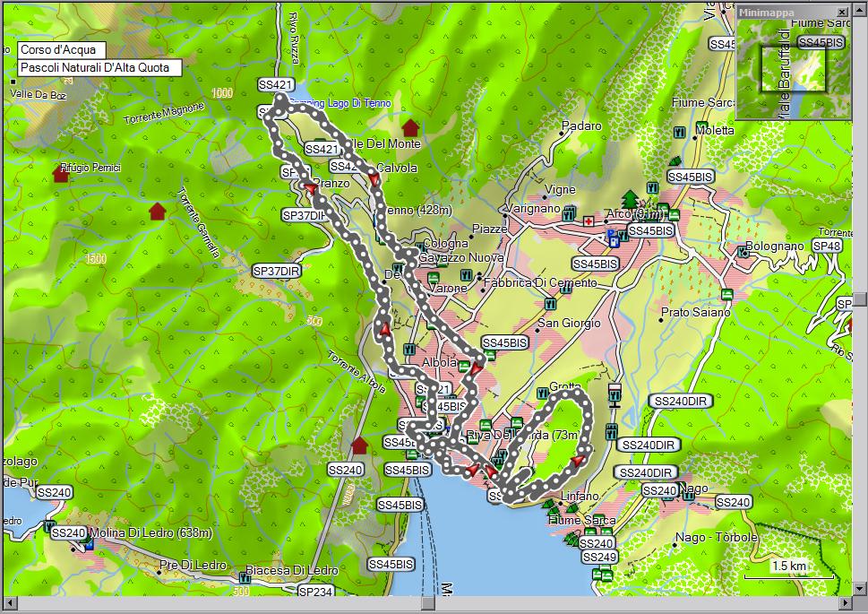Select the Arco (91m) town label
Viewport: 868px width, 614px height.
(634, 214)
